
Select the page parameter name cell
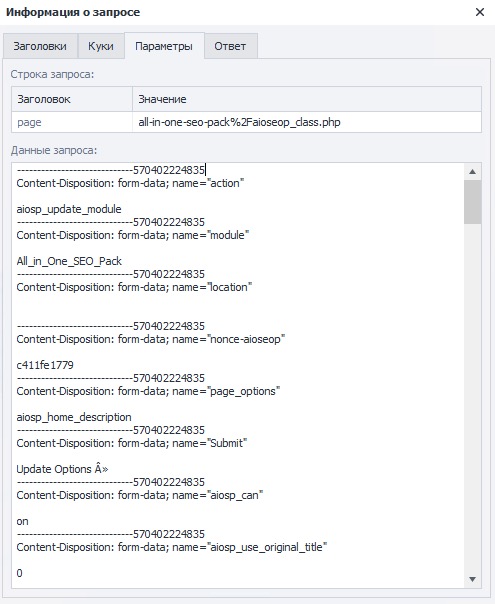(x=72, y=122)
